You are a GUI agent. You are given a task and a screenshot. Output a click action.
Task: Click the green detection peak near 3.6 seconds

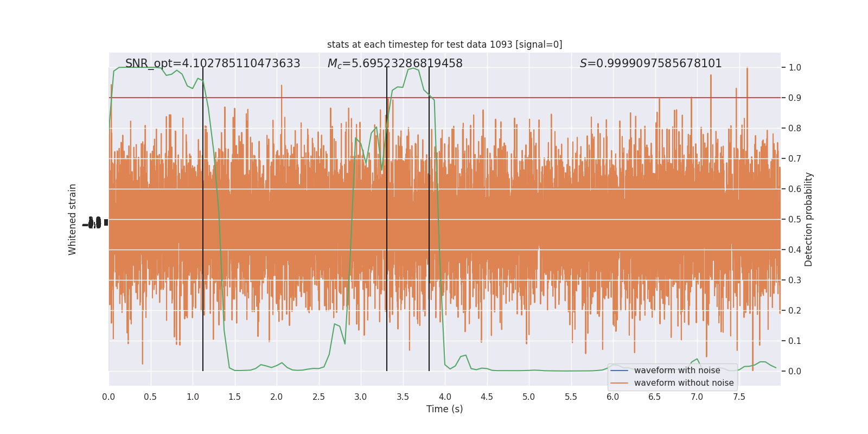pyautogui.click(x=413, y=68)
